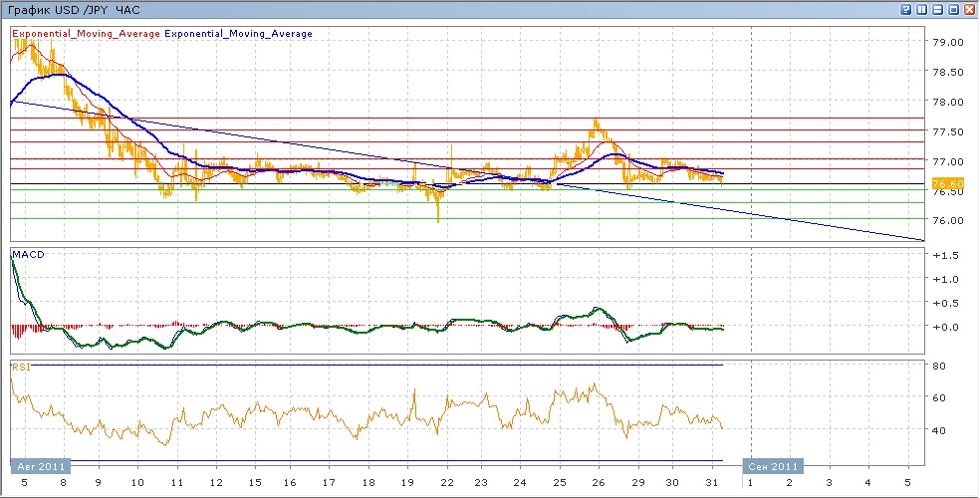
Task: Click the MACD indicator panel label
Action: tap(29, 255)
